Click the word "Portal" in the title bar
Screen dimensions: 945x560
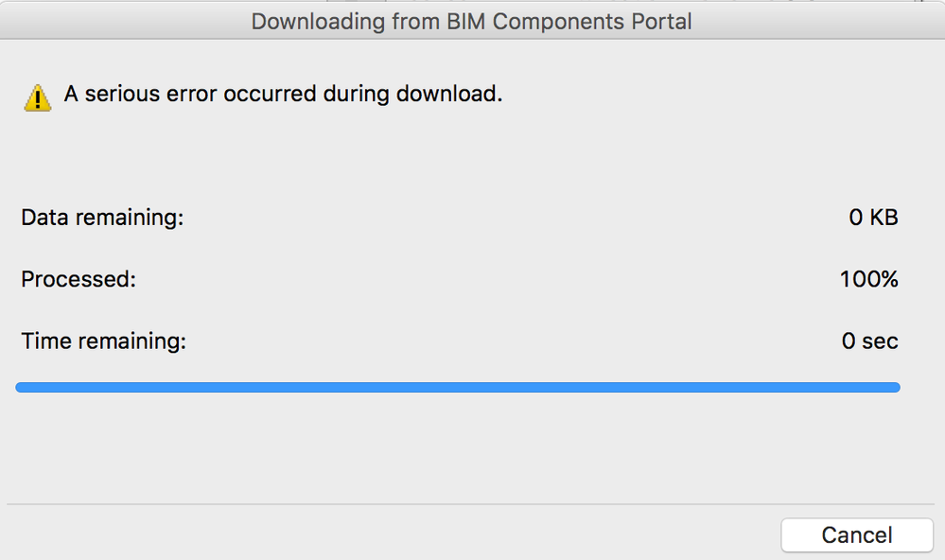(659, 21)
